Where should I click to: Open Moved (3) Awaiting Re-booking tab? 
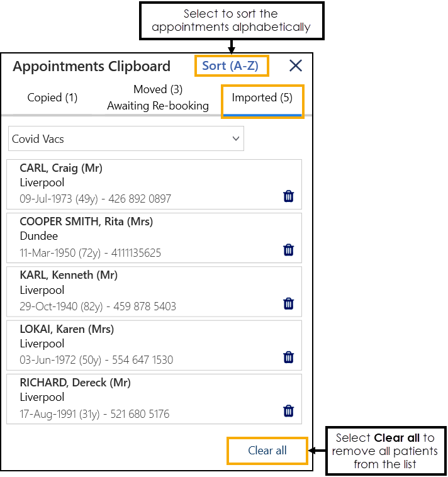158,98
